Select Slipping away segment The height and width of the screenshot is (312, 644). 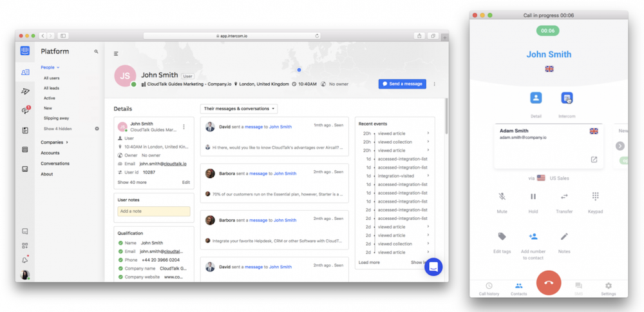point(56,119)
